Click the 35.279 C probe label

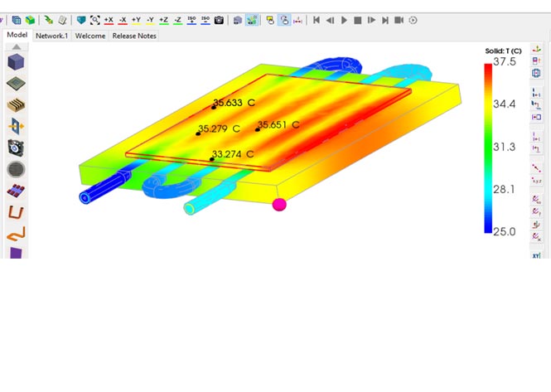pyautogui.click(x=219, y=128)
